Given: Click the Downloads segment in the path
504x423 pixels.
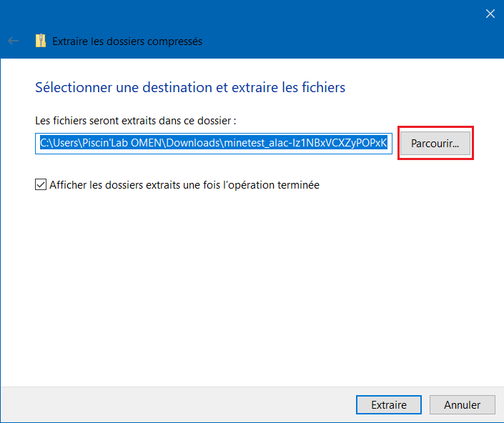Looking at the screenshot, I should (x=194, y=143).
